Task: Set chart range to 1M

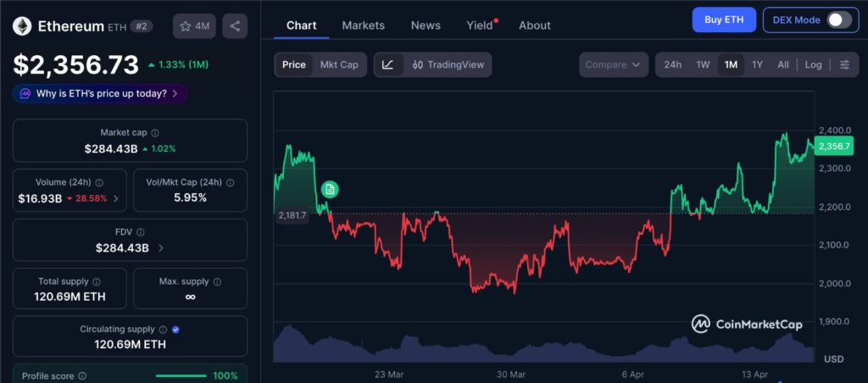Action: coord(731,64)
